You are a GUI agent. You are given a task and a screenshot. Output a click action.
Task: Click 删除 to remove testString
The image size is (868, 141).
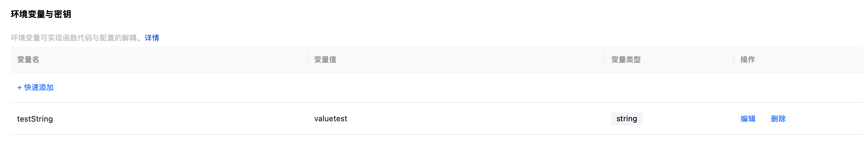[778, 119]
